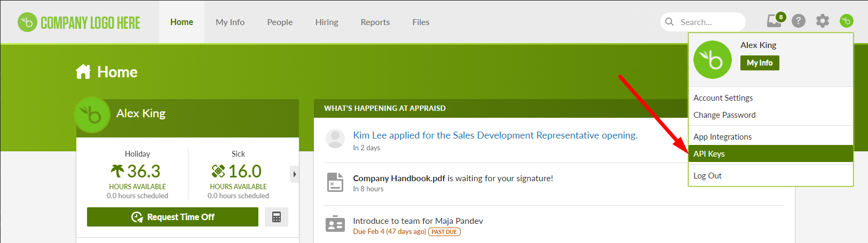Viewport: 868px width, 243px height.
Task: Click the My Info button in dropdown
Action: click(760, 63)
